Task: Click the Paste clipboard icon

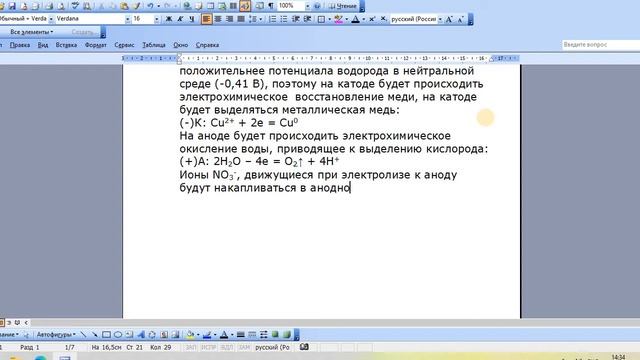Action: (124, 6)
